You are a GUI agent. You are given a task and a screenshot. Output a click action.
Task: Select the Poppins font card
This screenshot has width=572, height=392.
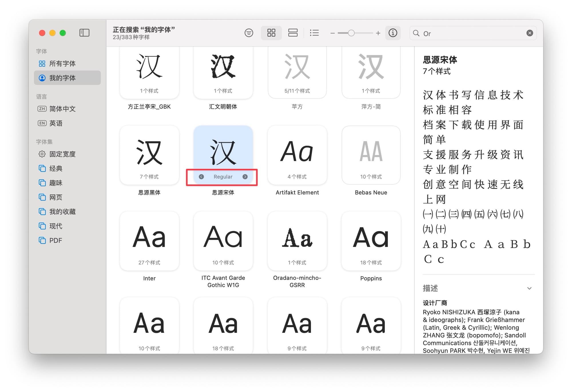(371, 241)
